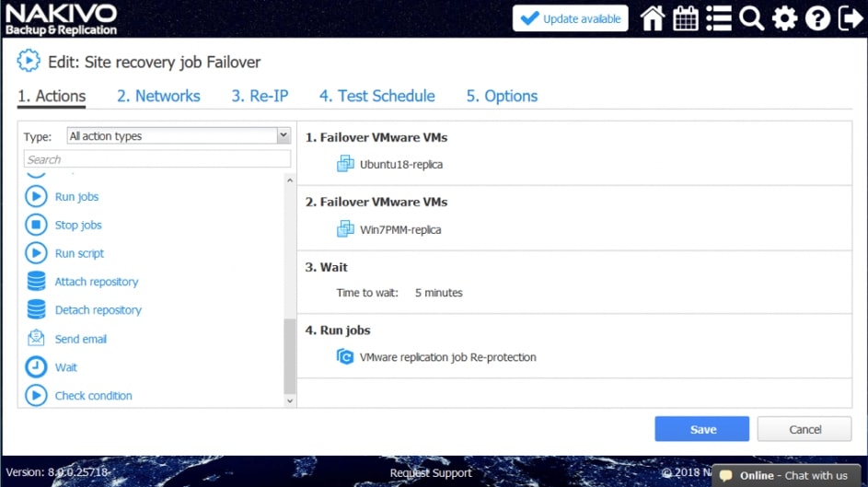This screenshot has height=487, width=868.
Task: Click the Home icon in header
Action: (x=653, y=18)
